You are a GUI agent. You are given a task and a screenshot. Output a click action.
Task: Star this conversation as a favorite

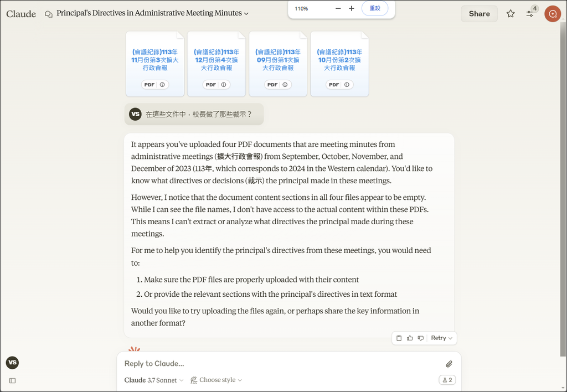coord(511,13)
